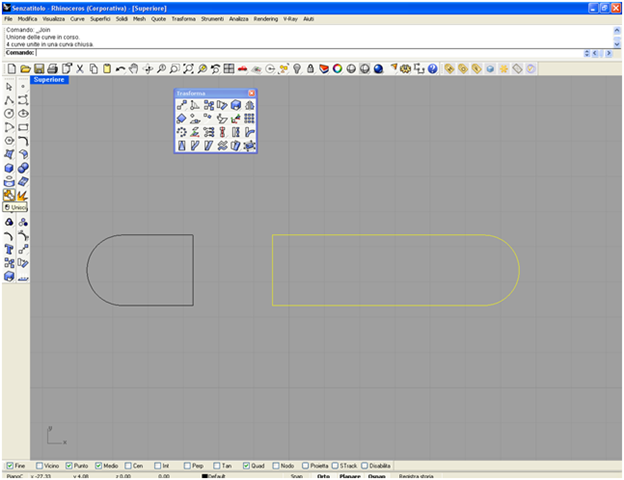Select the Text T tool in sidebar
The image size is (624, 480).
(x=9, y=250)
